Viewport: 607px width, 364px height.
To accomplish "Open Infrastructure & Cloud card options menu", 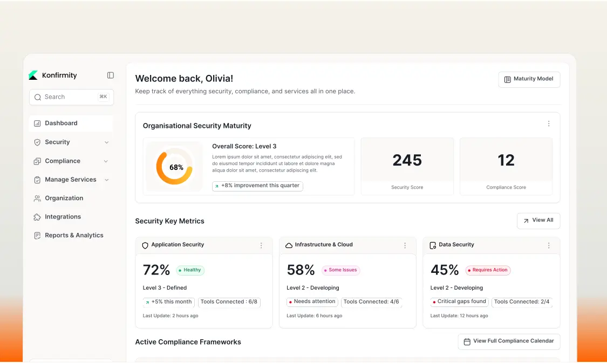I will [x=405, y=245].
